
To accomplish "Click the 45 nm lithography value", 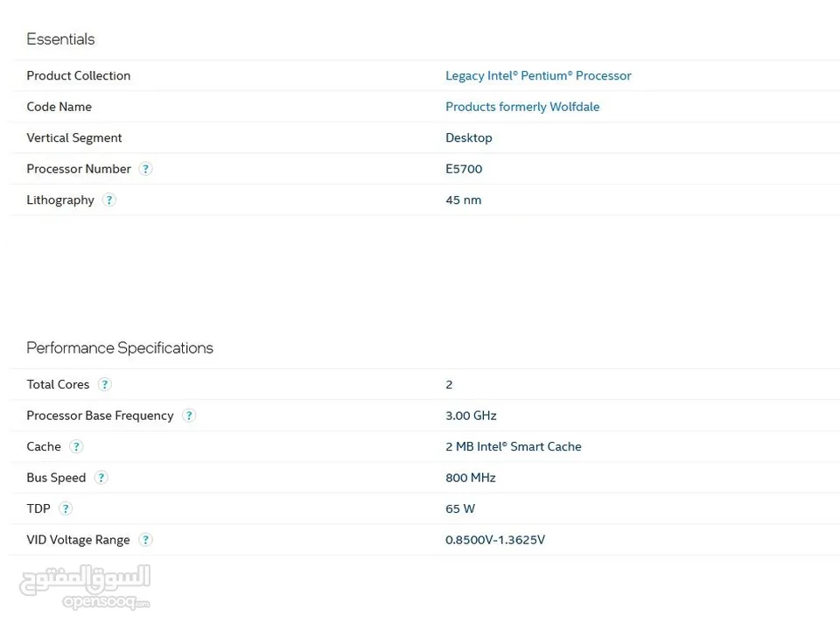I will click(463, 199).
